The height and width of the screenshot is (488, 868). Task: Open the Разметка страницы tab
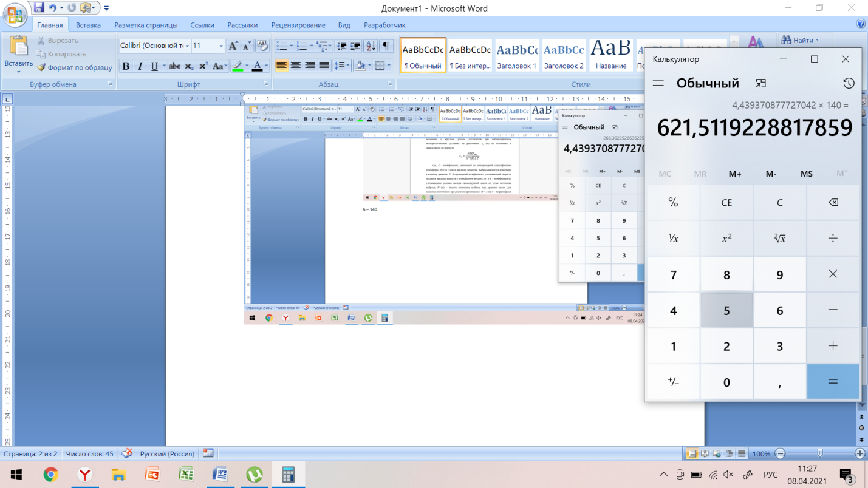[146, 25]
